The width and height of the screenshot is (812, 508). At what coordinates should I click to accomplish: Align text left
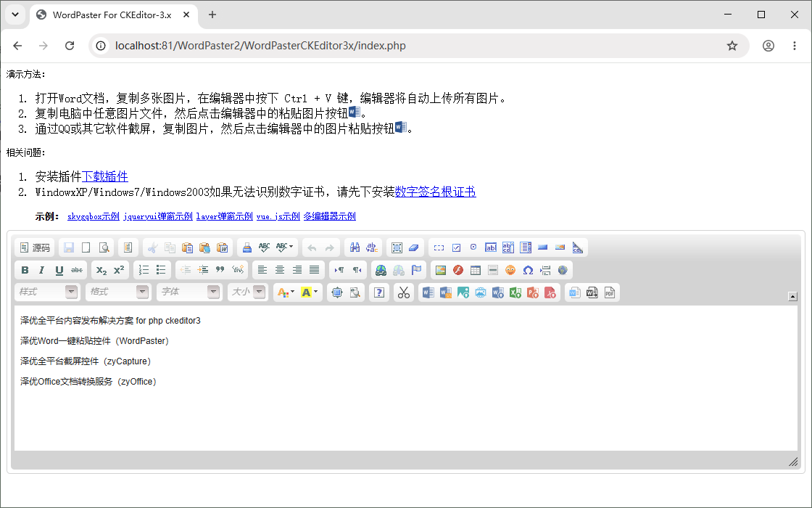tap(262, 270)
